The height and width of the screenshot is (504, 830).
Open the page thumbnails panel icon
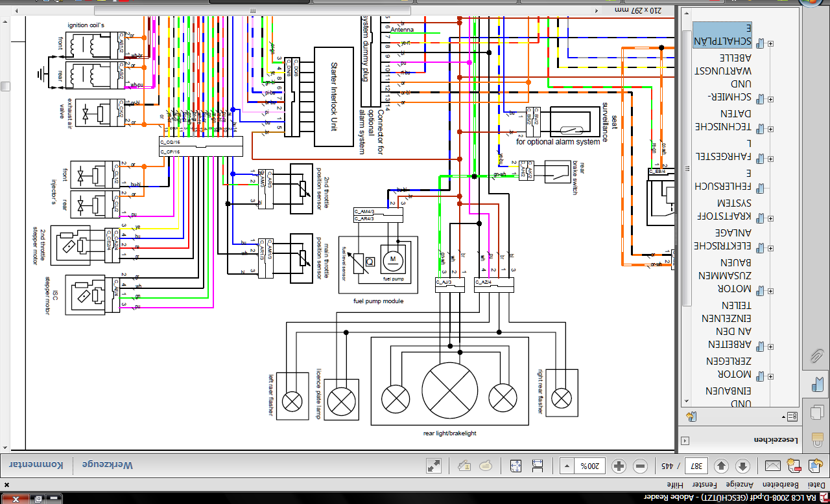(x=816, y=413)
